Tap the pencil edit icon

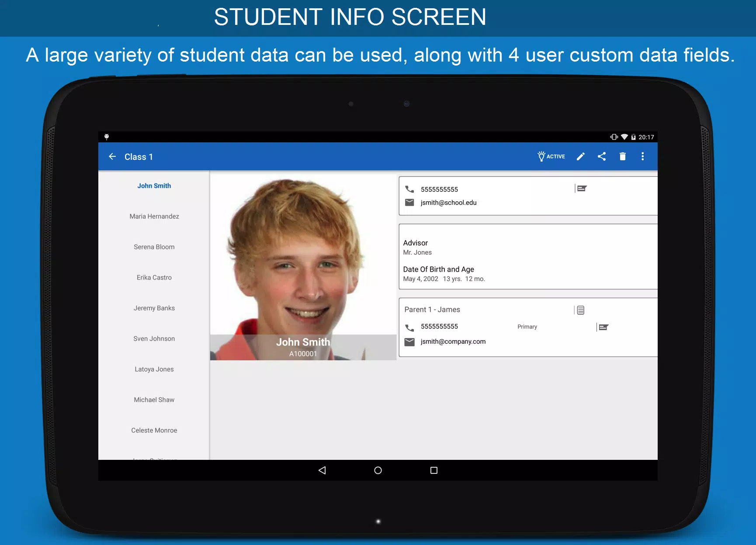coord(580,156)
